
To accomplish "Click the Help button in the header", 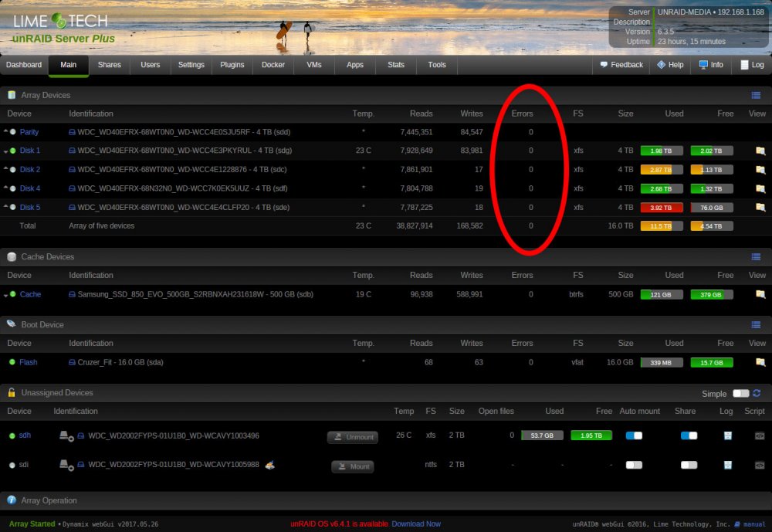I will tap(670, 65).
